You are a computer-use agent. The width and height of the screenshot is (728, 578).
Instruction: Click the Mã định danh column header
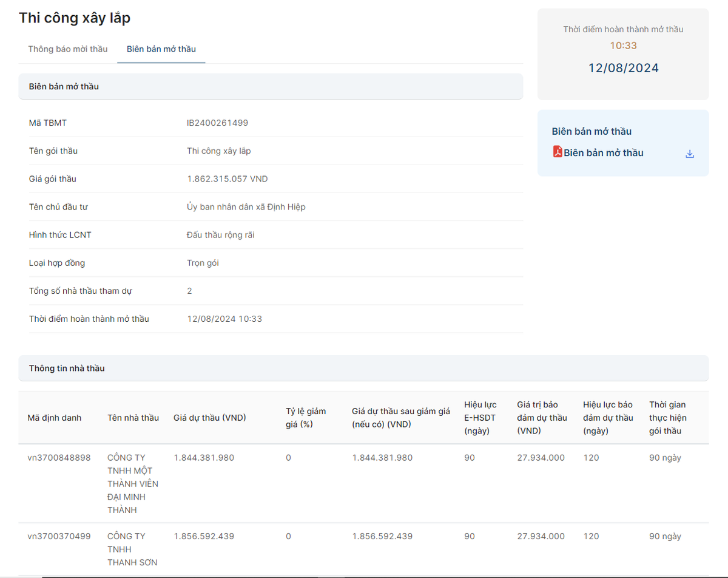(x=55, y=418)
